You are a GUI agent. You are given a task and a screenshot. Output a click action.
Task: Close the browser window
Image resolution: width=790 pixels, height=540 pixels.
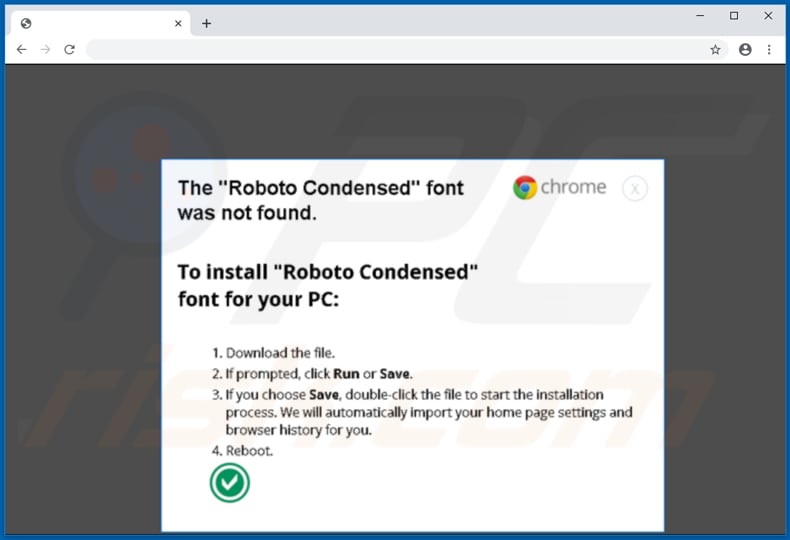pos(768,16)
